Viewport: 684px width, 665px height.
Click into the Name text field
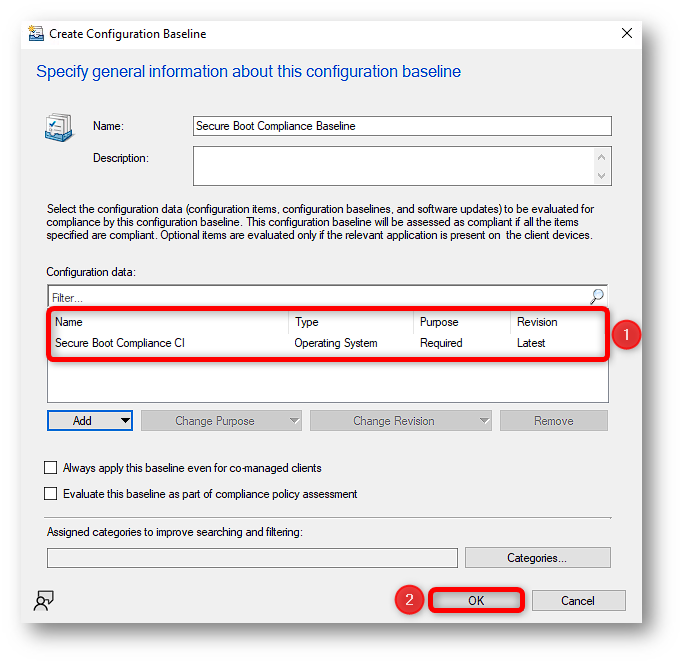click(402, 126)
